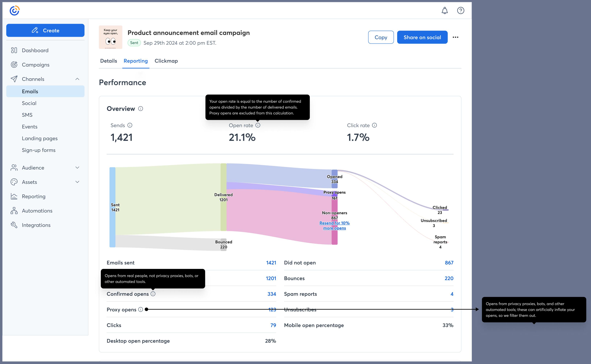Click the Proxy opens info icon
This screenshot has height=364, width=591.
(141, 309)
